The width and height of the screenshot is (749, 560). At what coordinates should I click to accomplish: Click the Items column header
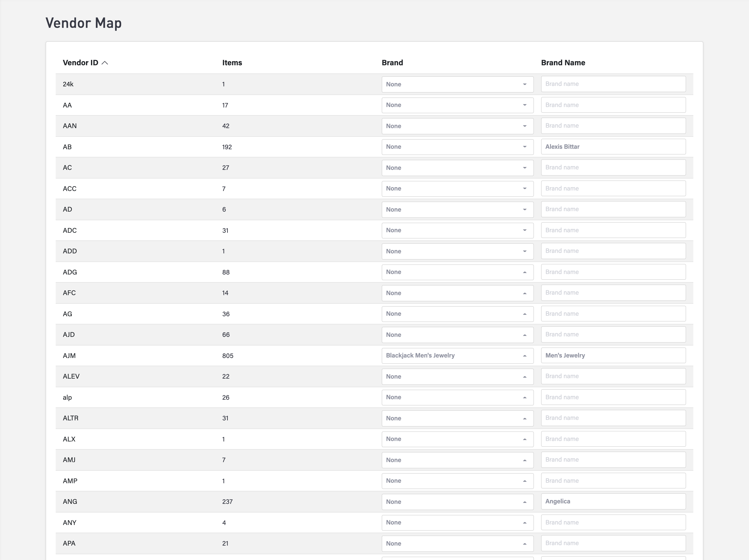point(232,63)
